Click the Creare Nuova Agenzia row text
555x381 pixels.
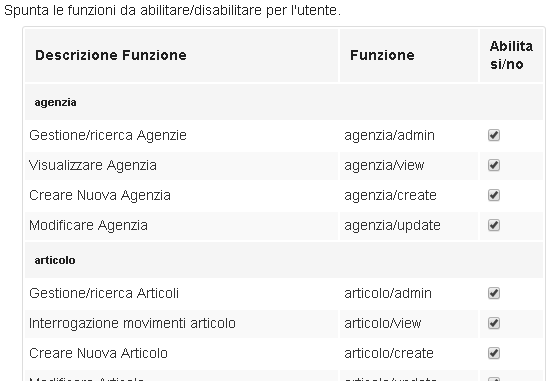coord(100,195)
